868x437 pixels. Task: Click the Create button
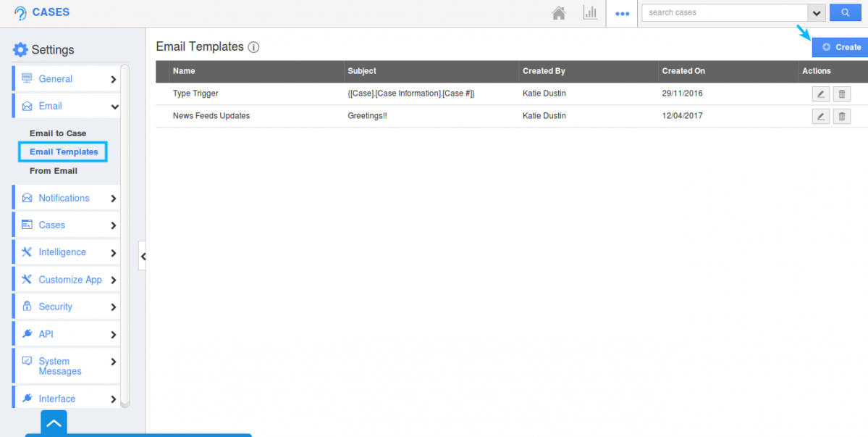(840, 47)
